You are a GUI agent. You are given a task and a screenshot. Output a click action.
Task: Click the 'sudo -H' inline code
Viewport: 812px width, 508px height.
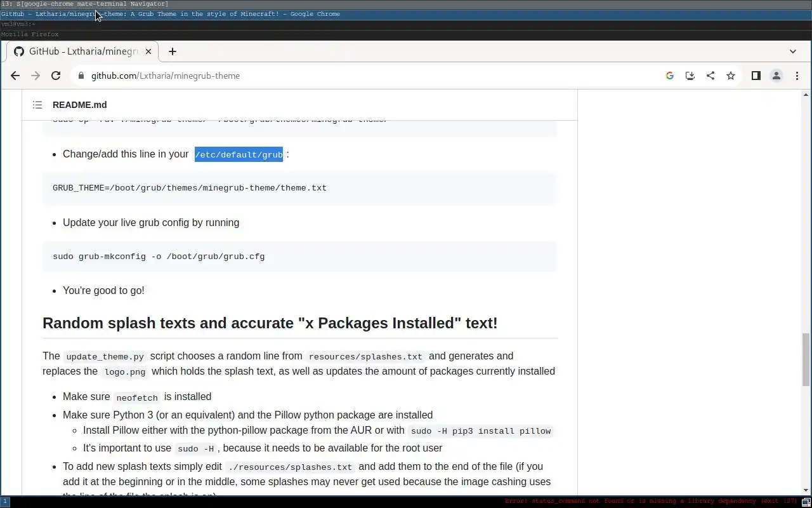pyautogui.click(x=196, y=449)
